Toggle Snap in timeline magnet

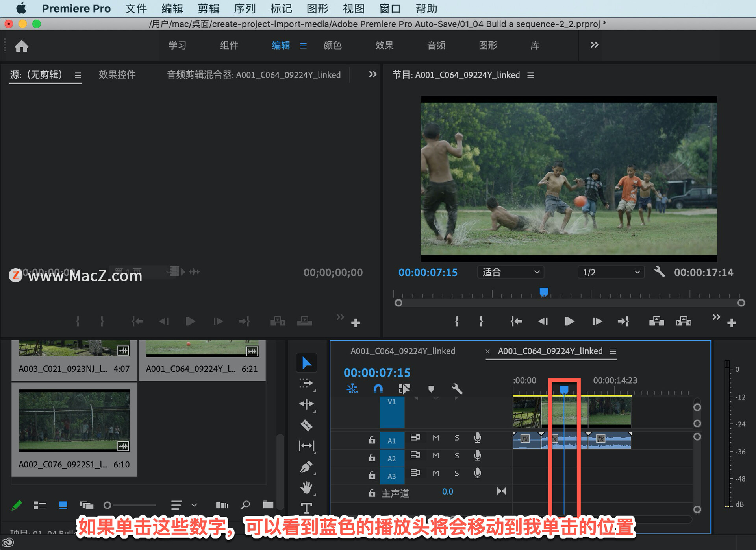[x=378, y=389]
